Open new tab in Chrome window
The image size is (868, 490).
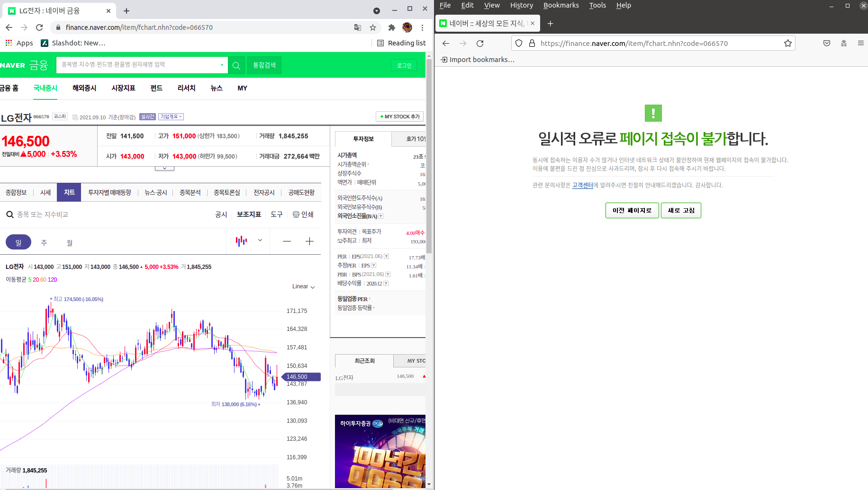point(127,11)
